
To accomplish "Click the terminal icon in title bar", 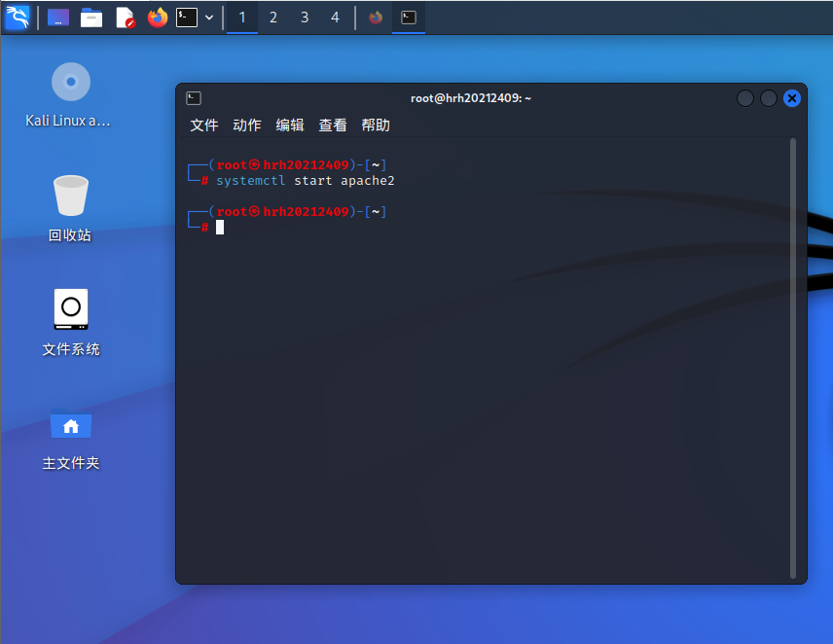I will click(194, 98).
